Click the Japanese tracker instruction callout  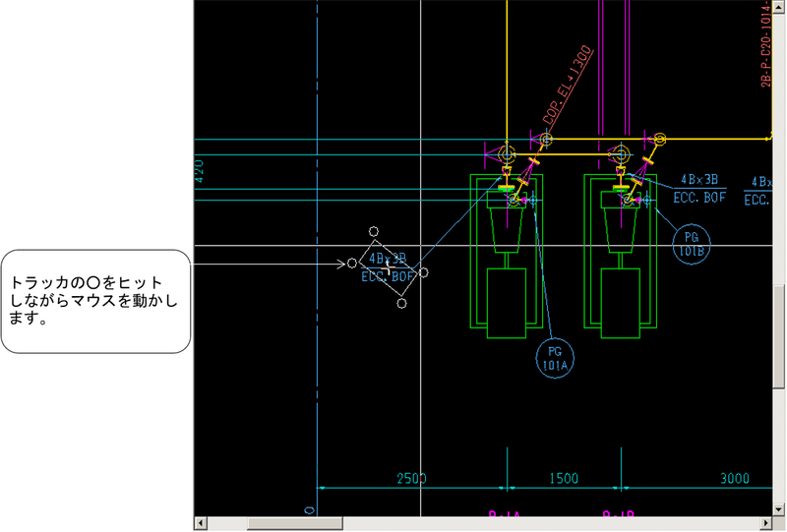tap(94, 301)
